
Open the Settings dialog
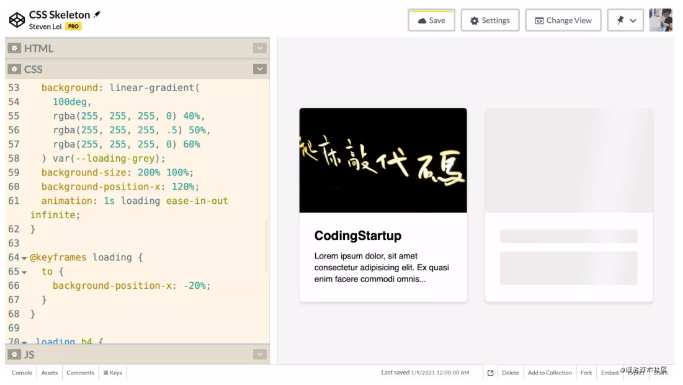(490, 20)
